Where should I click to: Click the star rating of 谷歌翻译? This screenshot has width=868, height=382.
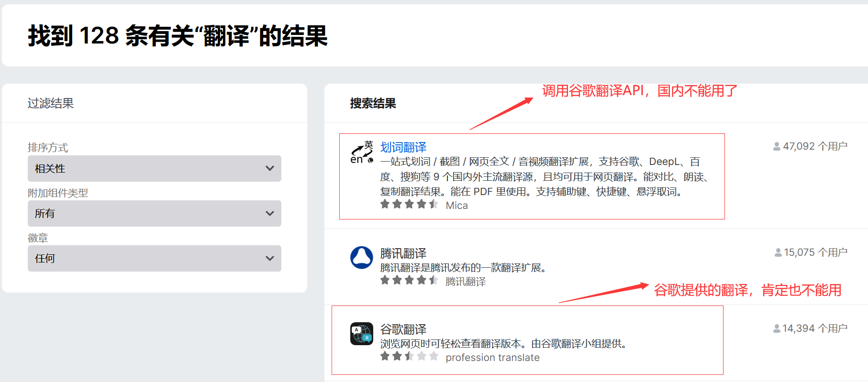[x=409, y=356]
